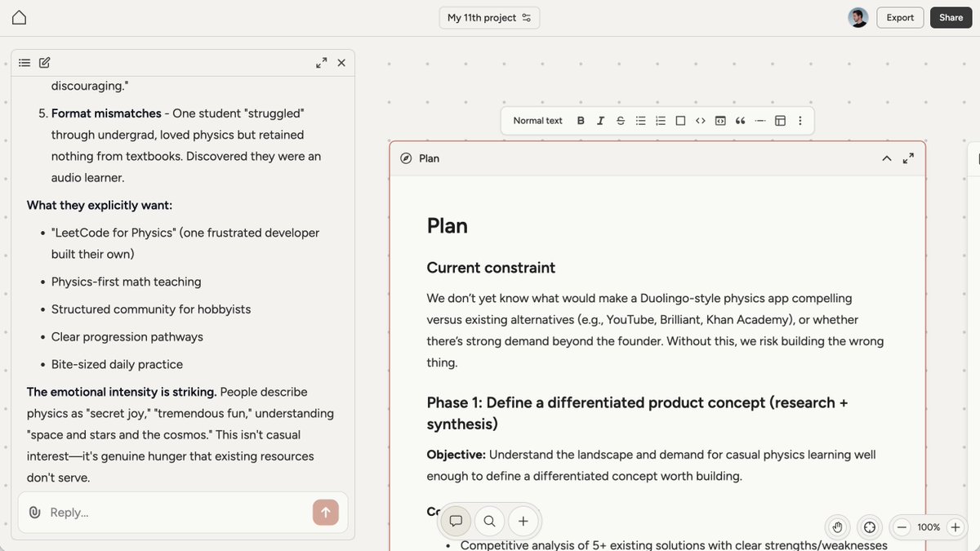Select the comment tool in bottom toolbar
This screenshot has width=980, height=551.
tap(456, 521)
